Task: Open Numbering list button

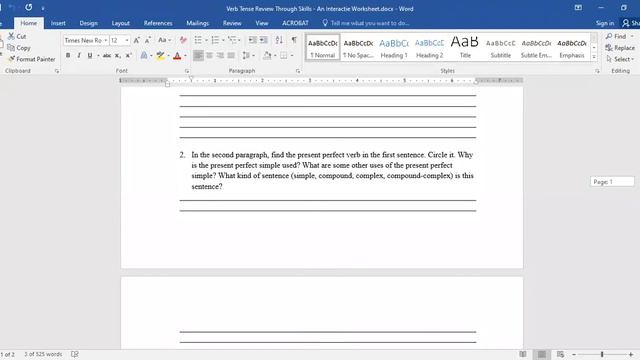Action: point(215,40)
